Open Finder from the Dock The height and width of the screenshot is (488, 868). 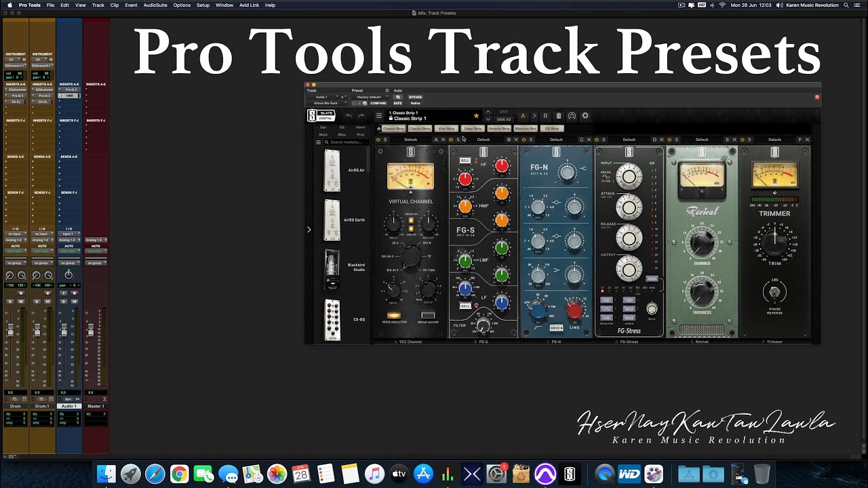click(106, 474)
